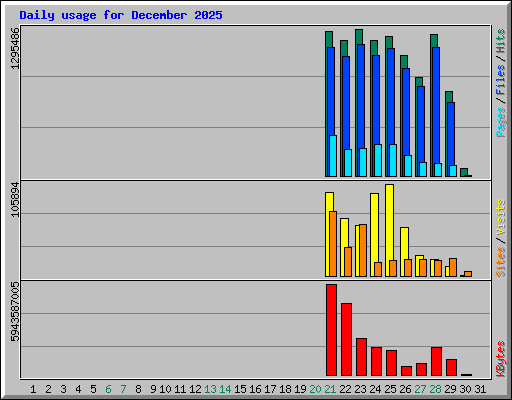This screenshot has width=512, height=400.
Task: Click day label 8 on the axis
Action: (x=138, y=389)
